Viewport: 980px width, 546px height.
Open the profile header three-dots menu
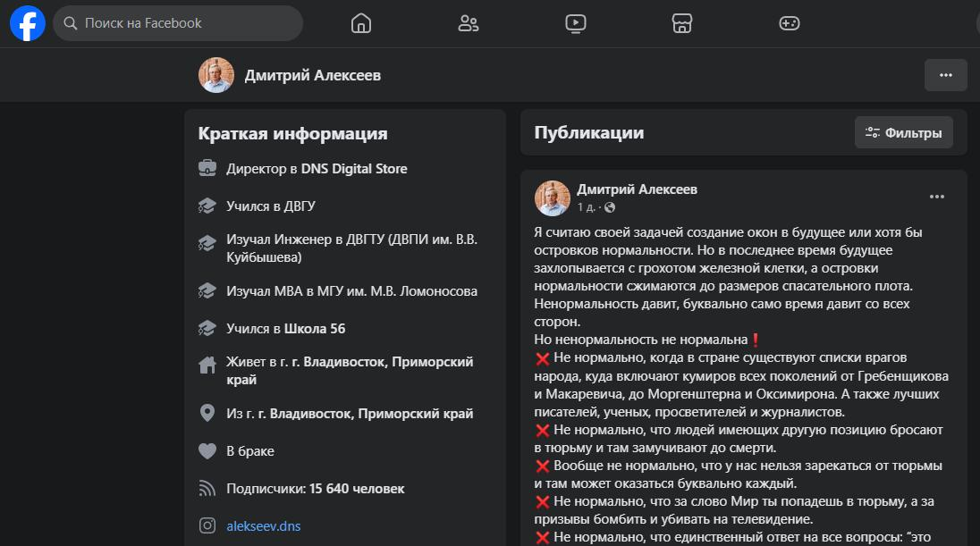click(946, 75)
